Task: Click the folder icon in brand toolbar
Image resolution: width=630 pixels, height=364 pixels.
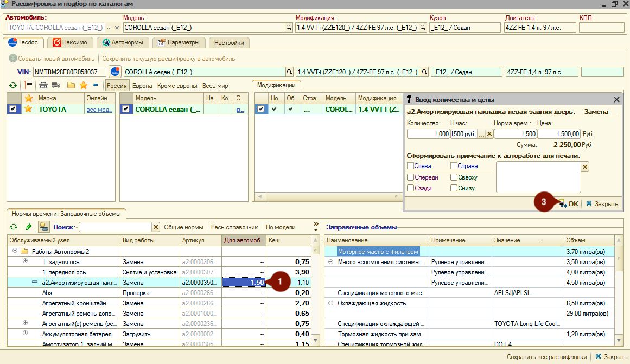Action: pos(71,85)
